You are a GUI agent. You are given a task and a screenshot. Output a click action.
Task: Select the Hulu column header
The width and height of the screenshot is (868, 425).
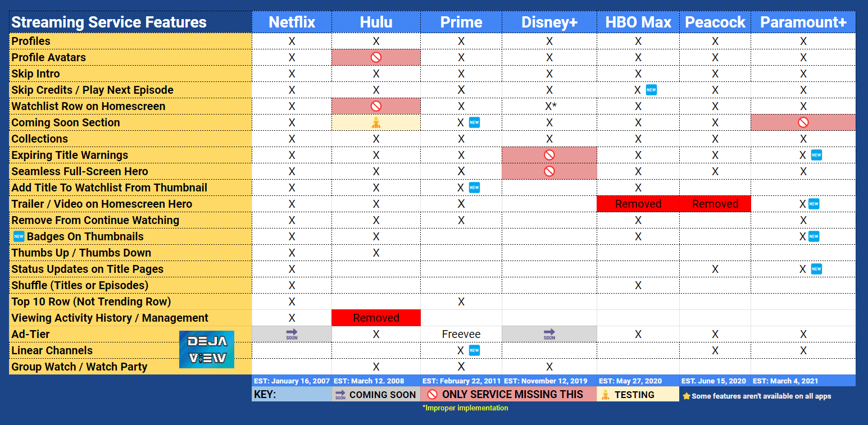[x=376, y=22]
